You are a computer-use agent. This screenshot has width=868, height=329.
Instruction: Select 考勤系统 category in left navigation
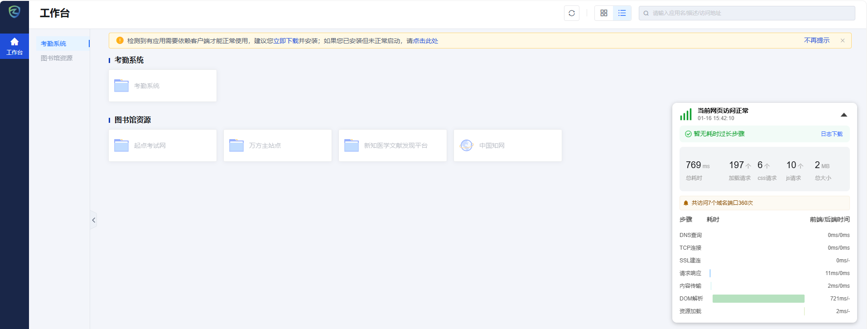[x=53, y=44]
